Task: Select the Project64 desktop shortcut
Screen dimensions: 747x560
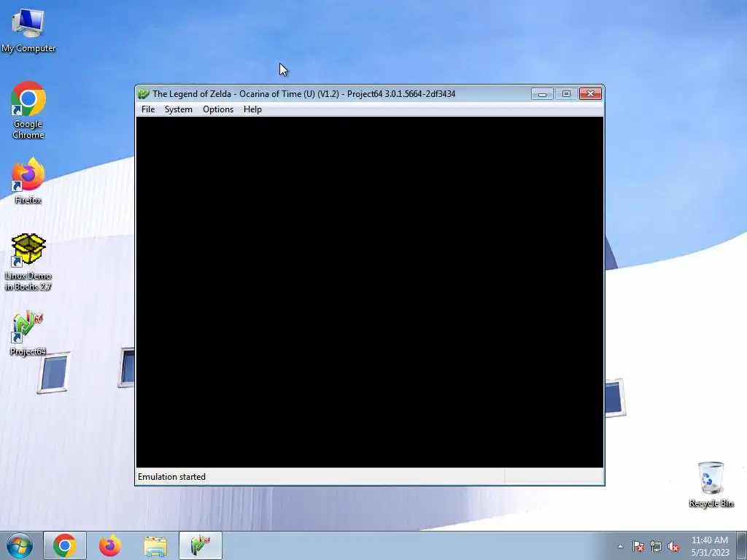Action: click(28, 332)
